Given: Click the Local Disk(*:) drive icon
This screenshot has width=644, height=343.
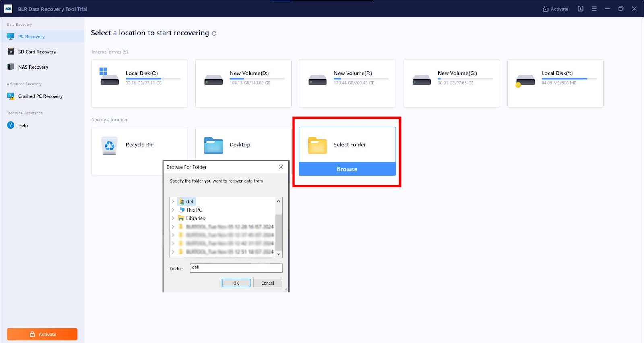Looking at the screenshot, I should [x=525, y=80].
